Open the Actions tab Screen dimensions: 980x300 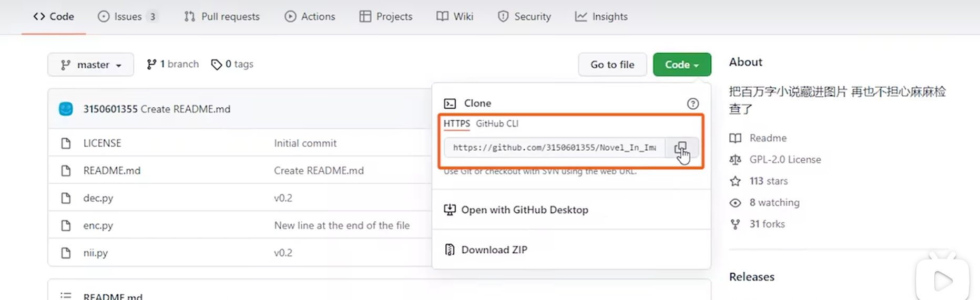click(310, 17)
